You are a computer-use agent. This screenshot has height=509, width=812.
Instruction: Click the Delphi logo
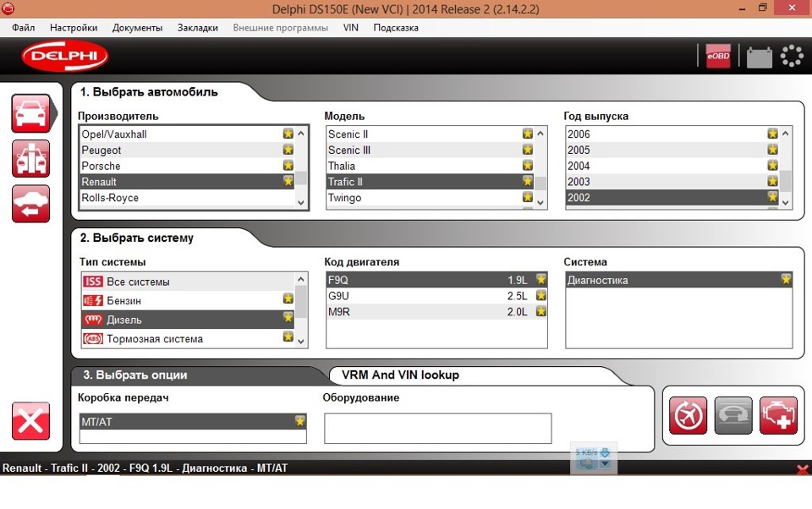pos(65,56)
